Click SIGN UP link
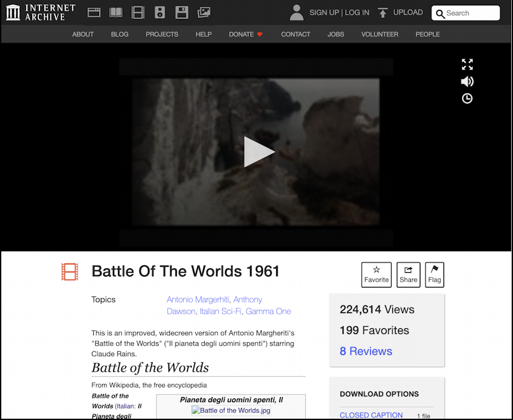This screenshot has height=420, width=513. [x=324, y=13]
